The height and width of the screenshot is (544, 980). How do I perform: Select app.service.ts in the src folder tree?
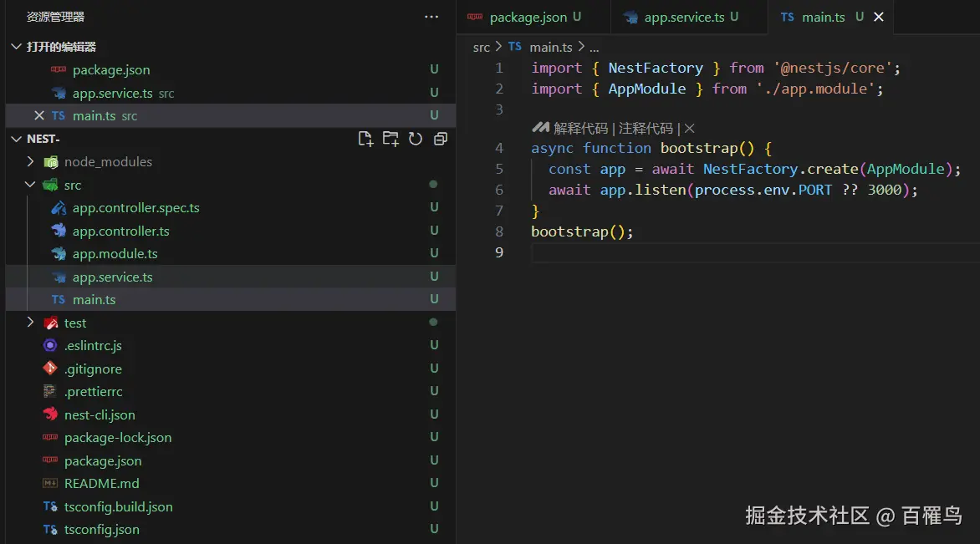click(231, 277)
